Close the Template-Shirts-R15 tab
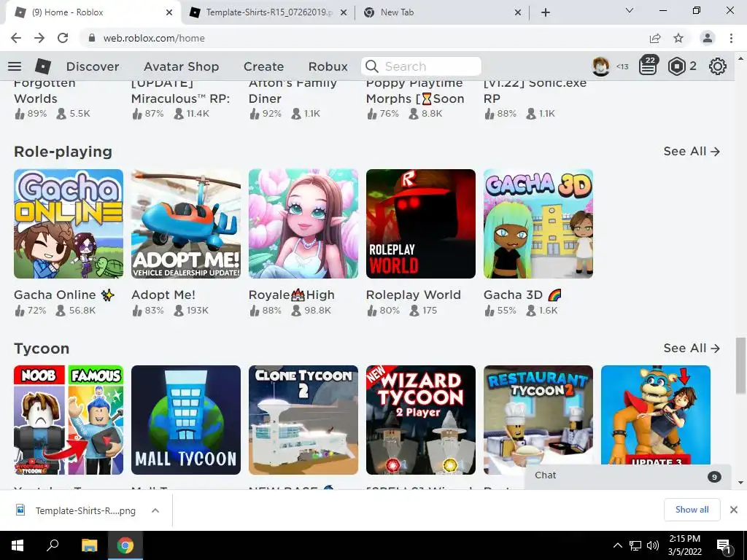747x560 pixels. [x=344, y=13]
